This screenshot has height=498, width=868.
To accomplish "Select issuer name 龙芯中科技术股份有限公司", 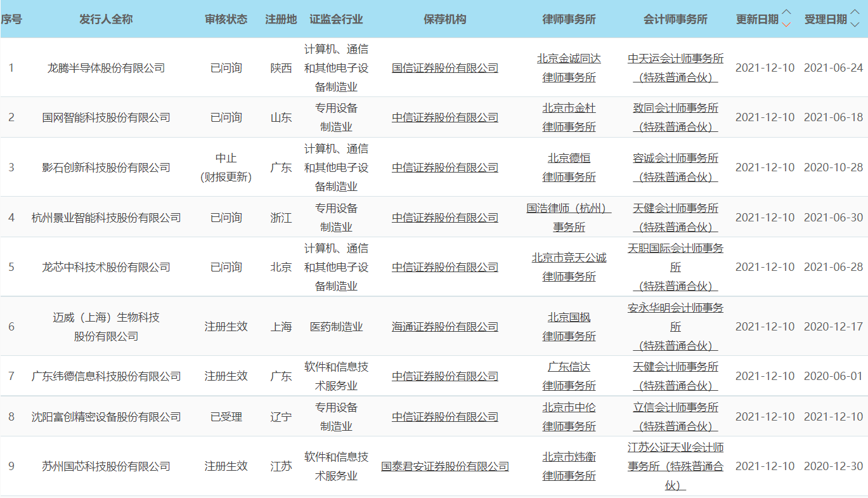I will point(106,267).
